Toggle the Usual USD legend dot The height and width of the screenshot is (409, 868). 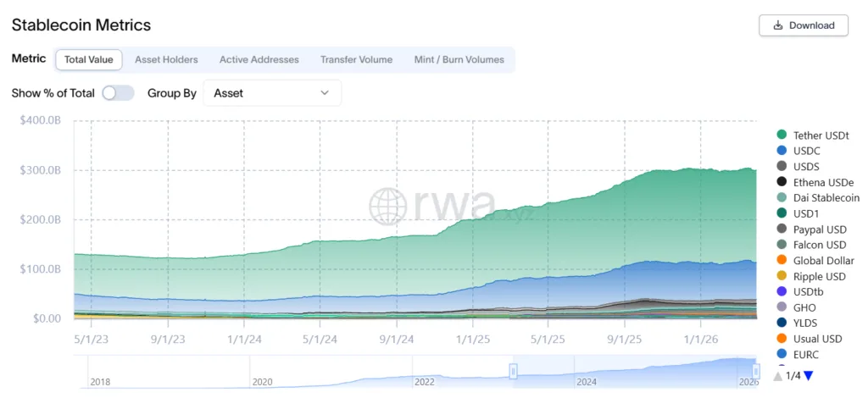tap(782, 338)
